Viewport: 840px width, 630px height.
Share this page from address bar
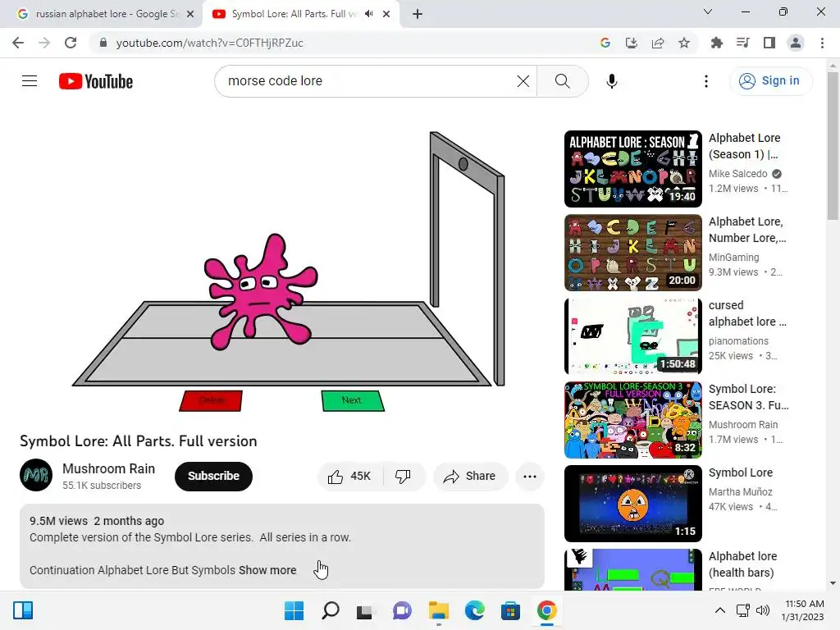click(658, 43)
